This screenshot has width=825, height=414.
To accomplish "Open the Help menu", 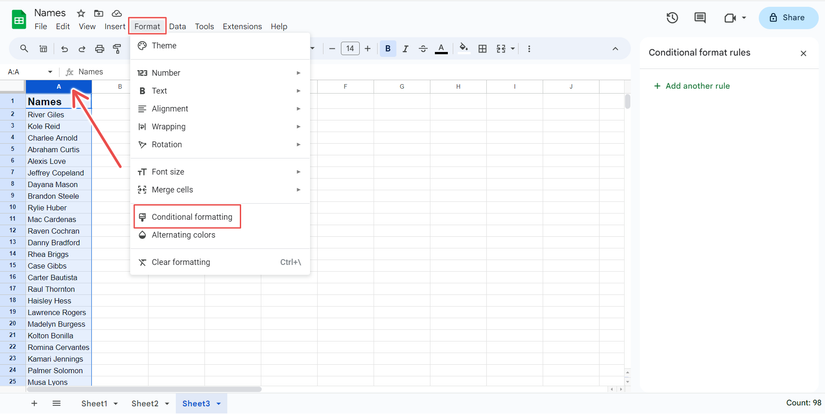I will 279,26.
